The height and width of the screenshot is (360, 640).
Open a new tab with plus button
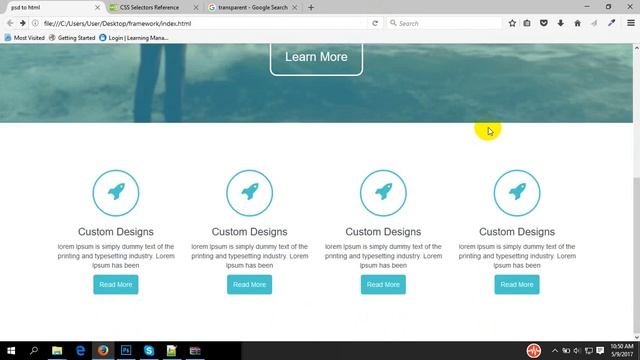tap(311, 7)
